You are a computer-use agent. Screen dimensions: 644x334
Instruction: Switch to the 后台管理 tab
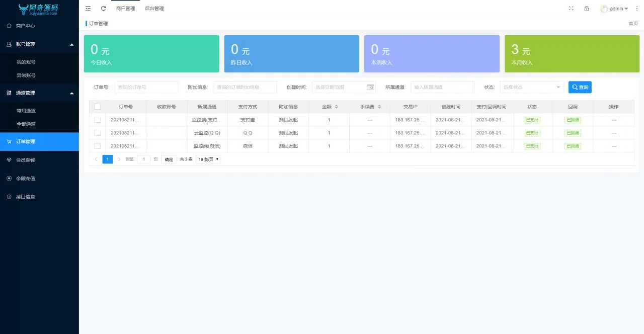pyautogui.click(x=154, y=8)
